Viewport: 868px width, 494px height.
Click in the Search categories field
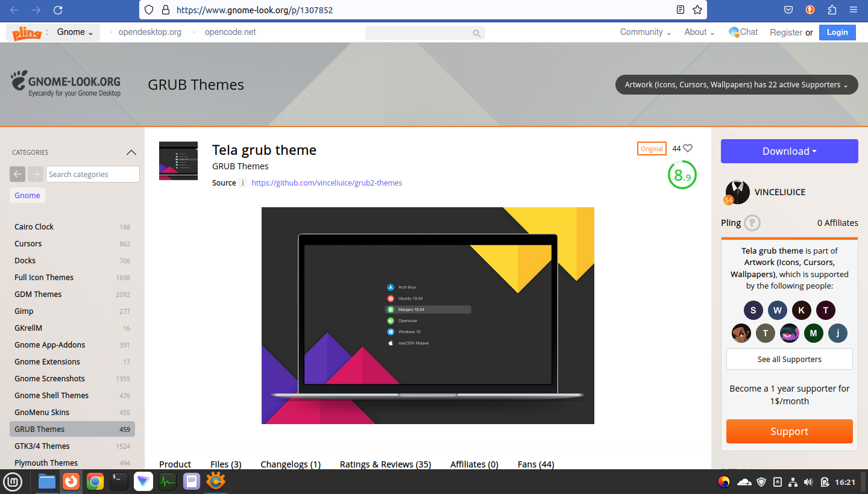93,174
